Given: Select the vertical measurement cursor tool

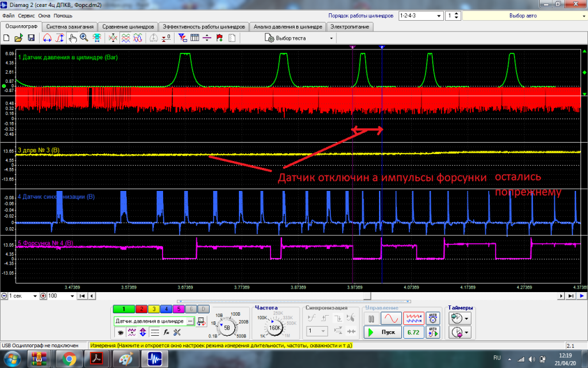Looking at the screenshot, I should pyautogui.click(x=60, y=38).
